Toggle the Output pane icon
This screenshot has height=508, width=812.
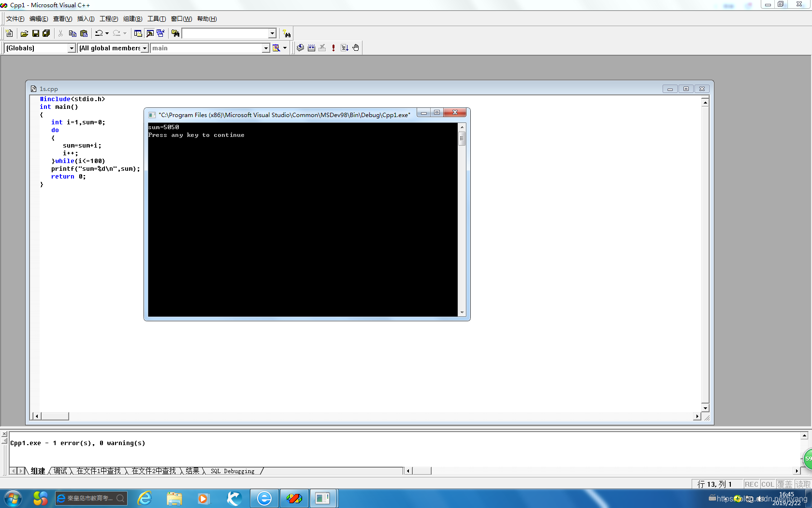click(150, 33)
